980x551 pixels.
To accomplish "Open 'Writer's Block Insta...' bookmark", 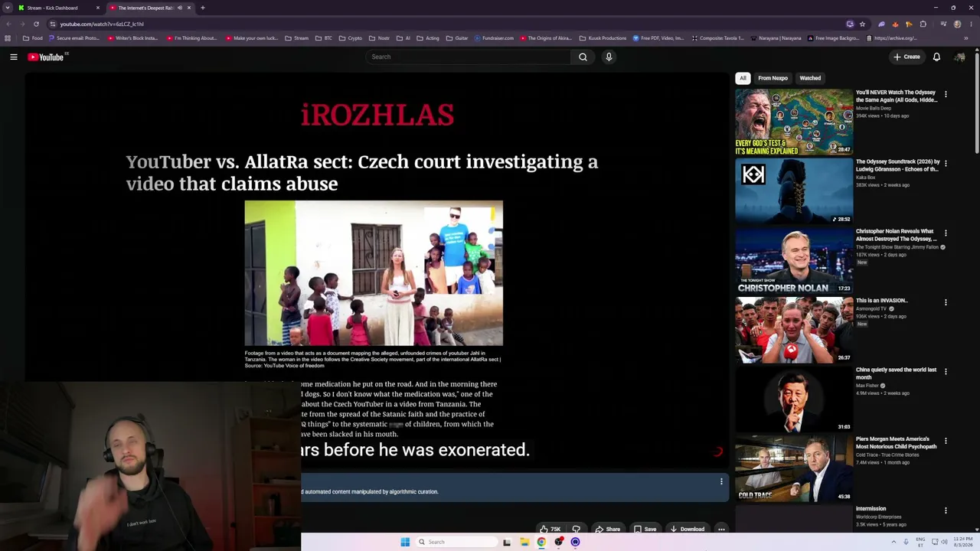I will click(132, 38).
